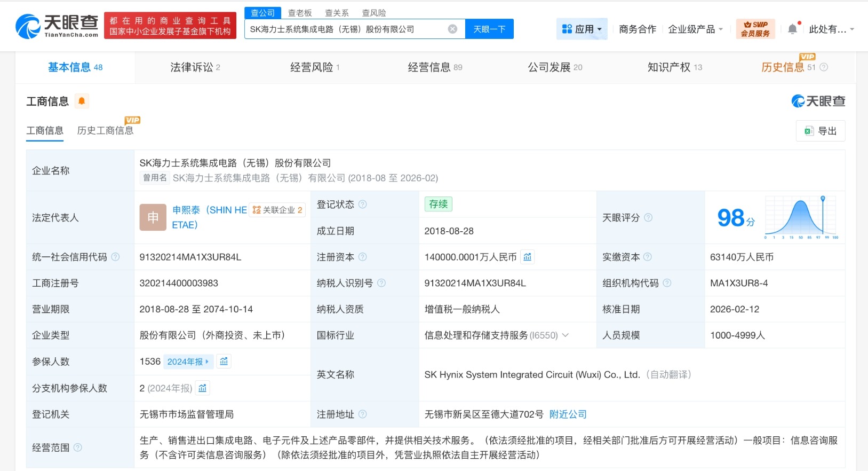Switch to the 知识产权 tab

(x=674, y=67)
